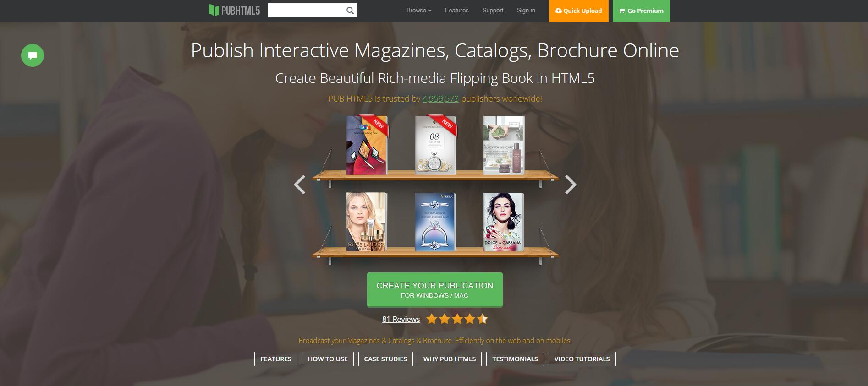The height and width of the screenshot is (386, 868).
Task: Focus the search input field
Action: coord(306,11)
